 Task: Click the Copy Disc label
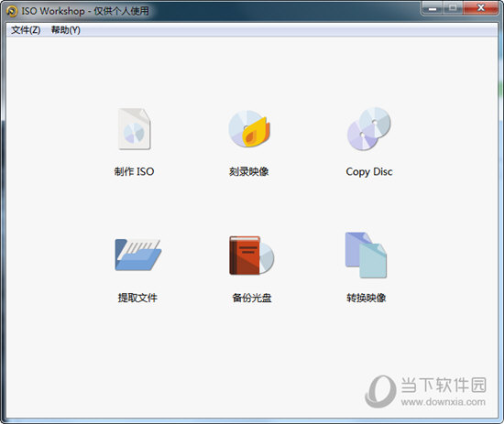click(x=369, y=172)
